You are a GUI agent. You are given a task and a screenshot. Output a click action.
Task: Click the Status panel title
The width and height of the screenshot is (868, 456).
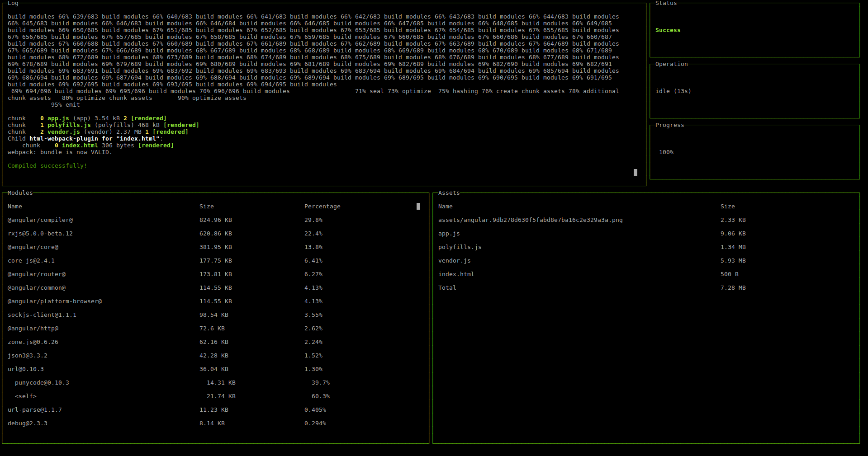666,3
